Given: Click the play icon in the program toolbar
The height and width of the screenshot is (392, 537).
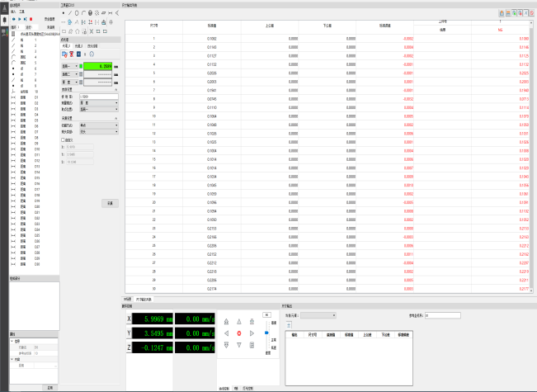Looking at the screenshot, I should (x=21, y=17).
